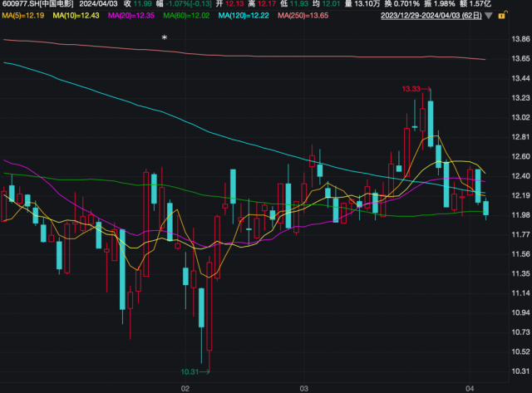Click the average price 12.01 in header
This screenshot has height=393, width=532.
[x=331, y=4]
